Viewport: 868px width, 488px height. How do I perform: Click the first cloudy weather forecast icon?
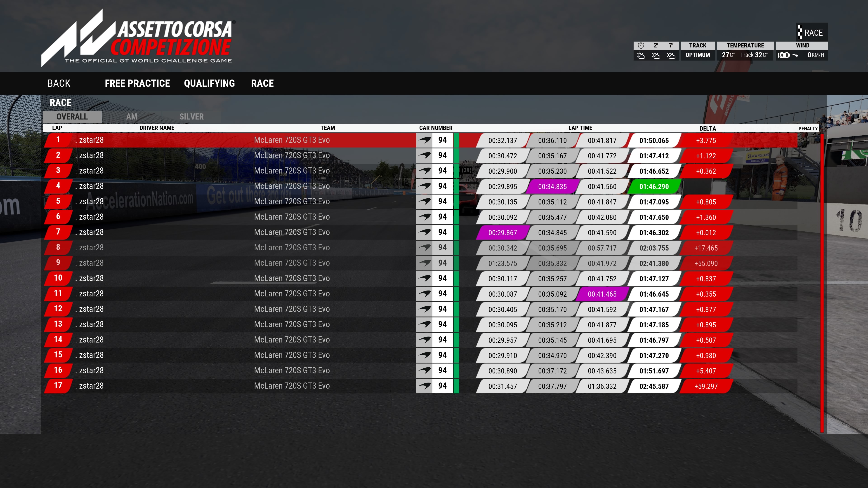point(641,56)
